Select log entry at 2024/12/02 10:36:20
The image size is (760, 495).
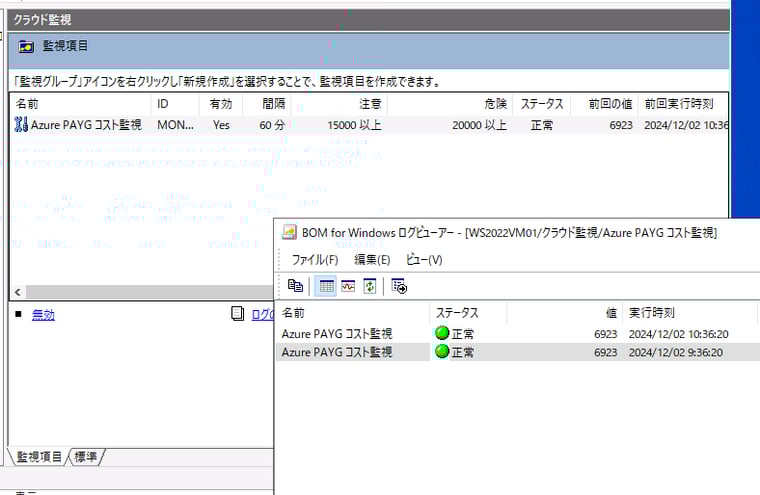pos(518,334)
